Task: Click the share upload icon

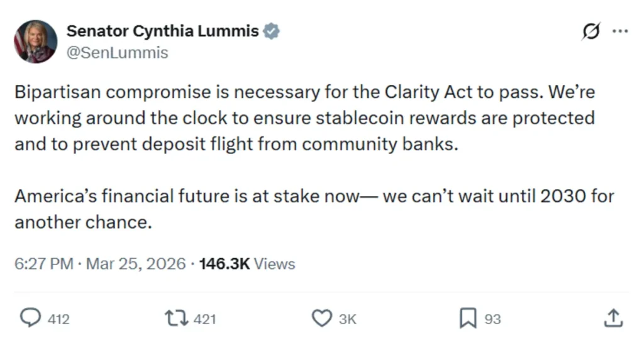Action: pos(613,318)
